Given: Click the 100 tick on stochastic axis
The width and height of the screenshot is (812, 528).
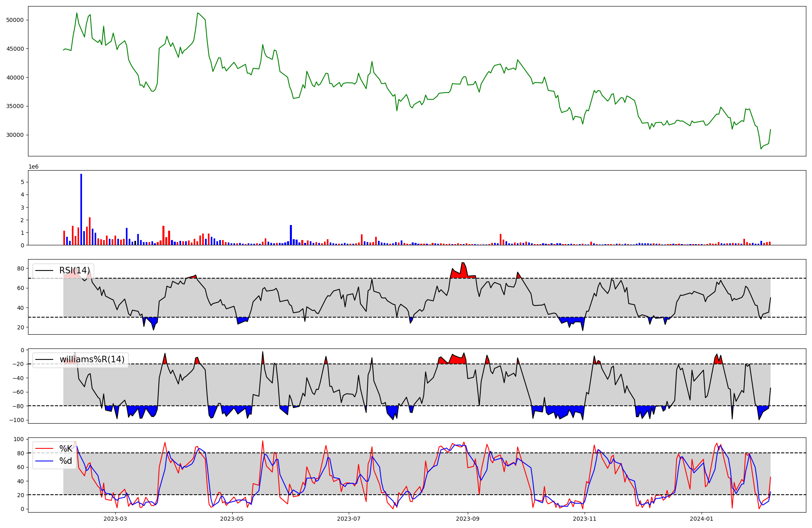Looking at the screenshot, I should 19,439.
